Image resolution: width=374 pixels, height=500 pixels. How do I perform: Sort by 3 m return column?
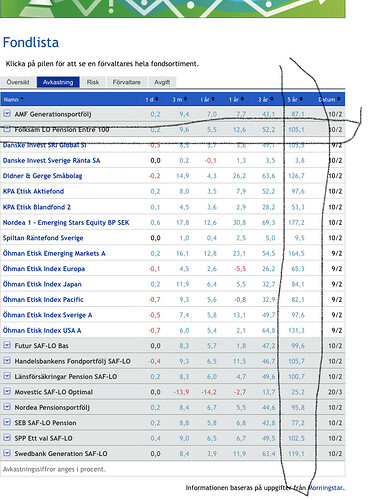(179, 99)
